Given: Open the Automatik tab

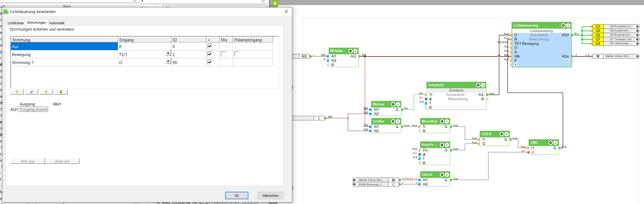Looking at the screenshot, I should [57, 23].
